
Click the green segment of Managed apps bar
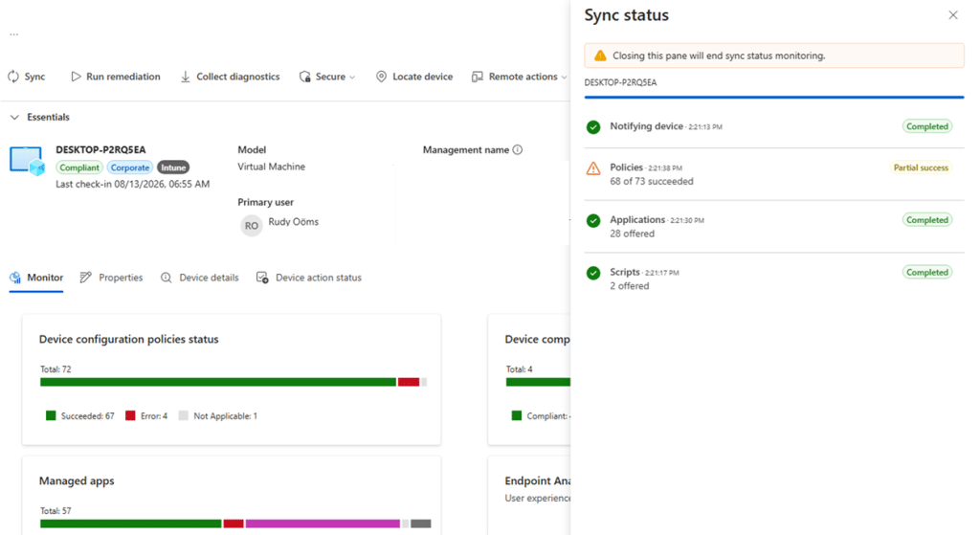[131, 524]
